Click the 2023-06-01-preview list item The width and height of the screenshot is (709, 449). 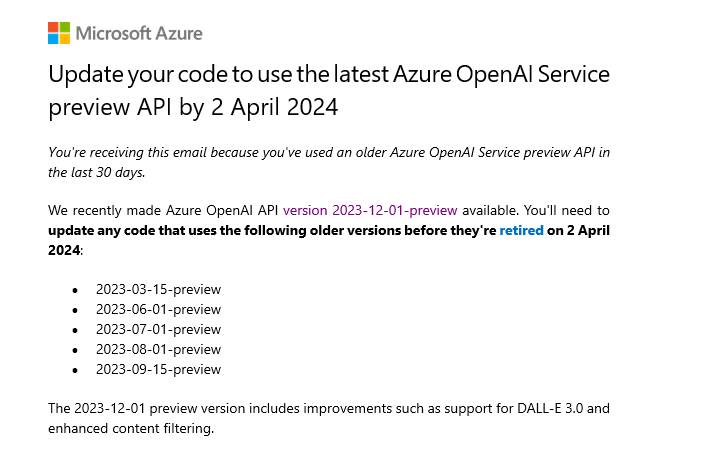[158, 309]
